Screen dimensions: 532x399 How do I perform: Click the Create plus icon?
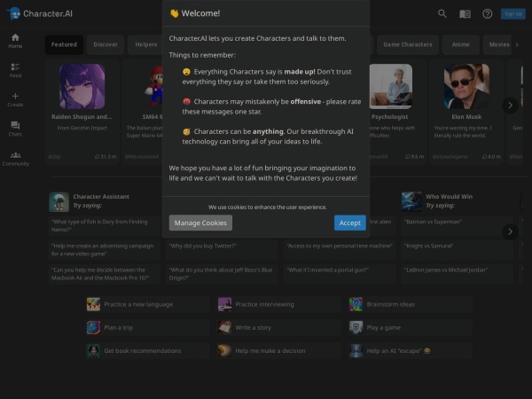tap(15, 98)
